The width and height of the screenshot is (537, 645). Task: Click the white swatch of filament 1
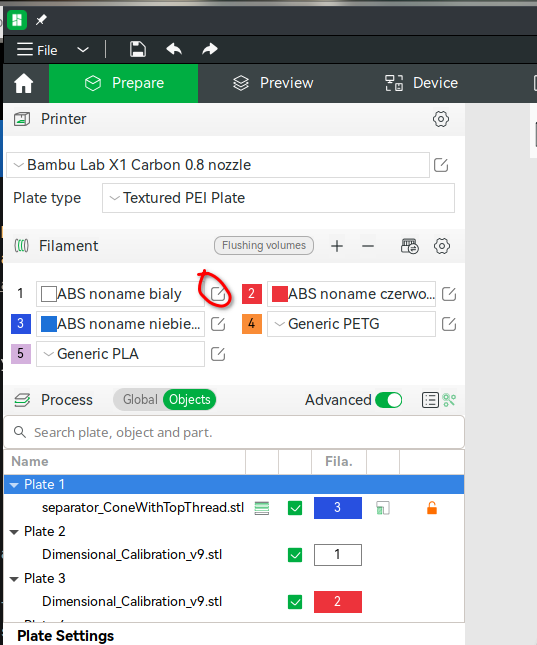(49, 294)
